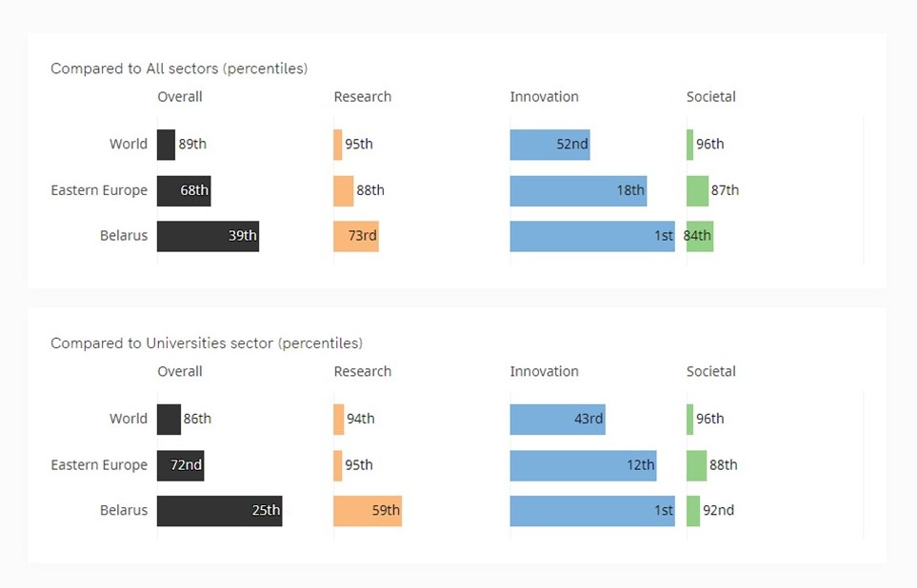Click the 25th percentile Belarus Overall bar

click(x=219, y=511)
